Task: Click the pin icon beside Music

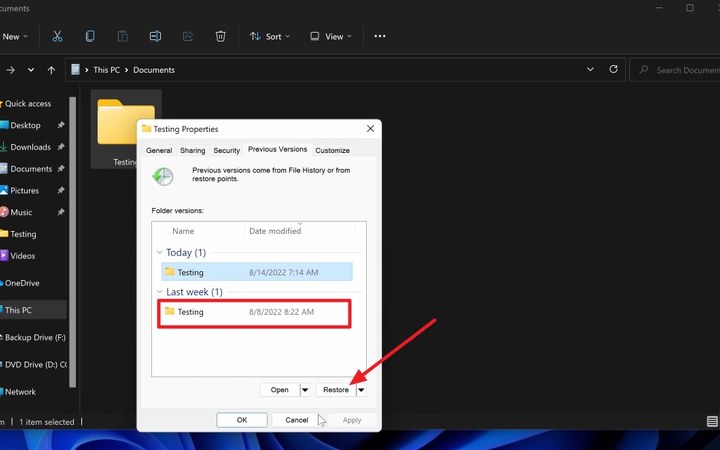Action: pos(61,212)
